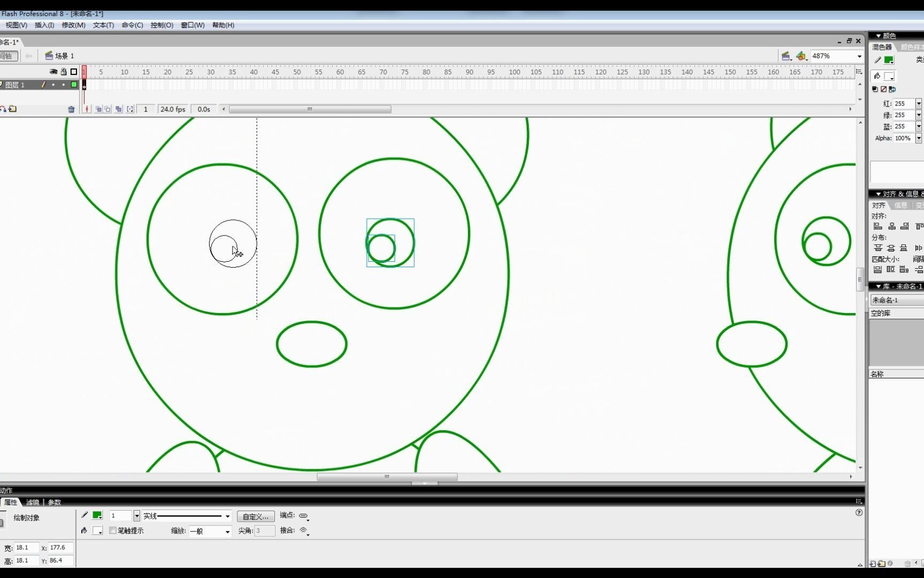
Task: Open the 帮助(H) menu
Action: tap(223, 25)
